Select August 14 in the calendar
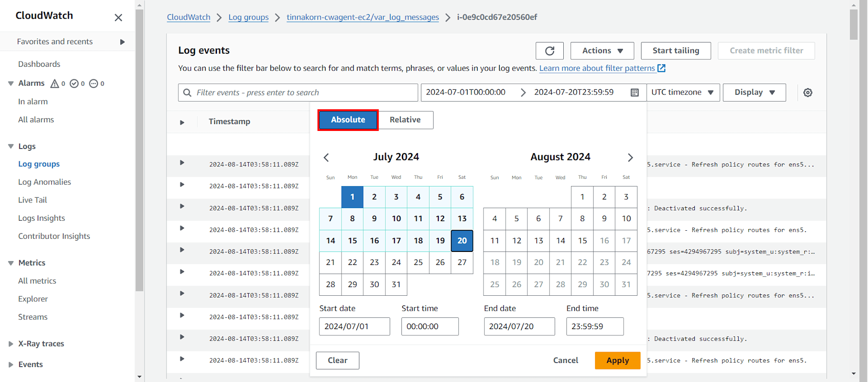 [x=561, y=241]
